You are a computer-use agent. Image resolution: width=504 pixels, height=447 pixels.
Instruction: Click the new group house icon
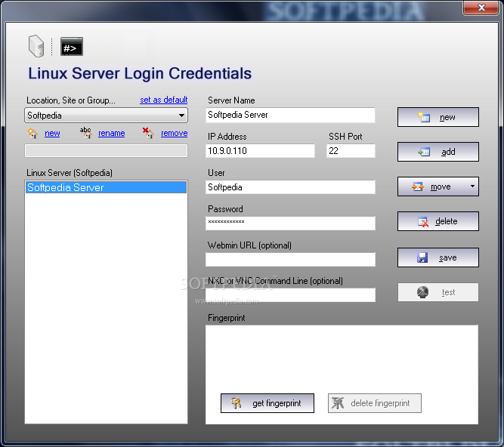click(x=32, y=133)
